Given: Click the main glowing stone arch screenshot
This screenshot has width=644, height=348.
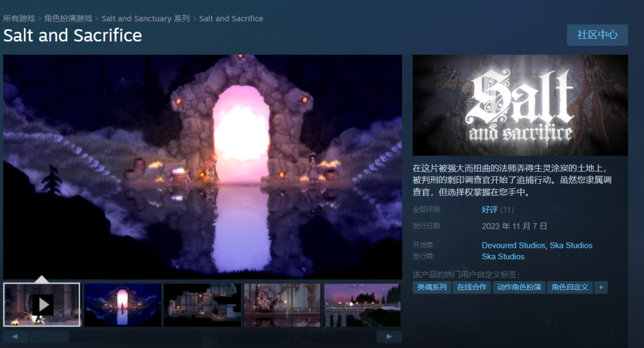Looking at the screenshot, I should 203,167.
